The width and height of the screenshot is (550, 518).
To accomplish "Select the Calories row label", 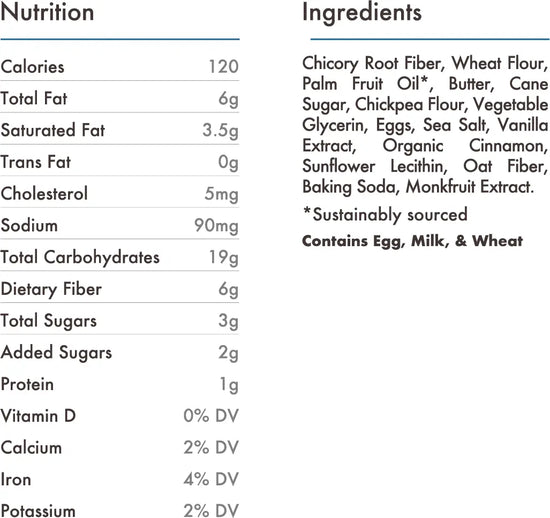I will pos(33,67).
